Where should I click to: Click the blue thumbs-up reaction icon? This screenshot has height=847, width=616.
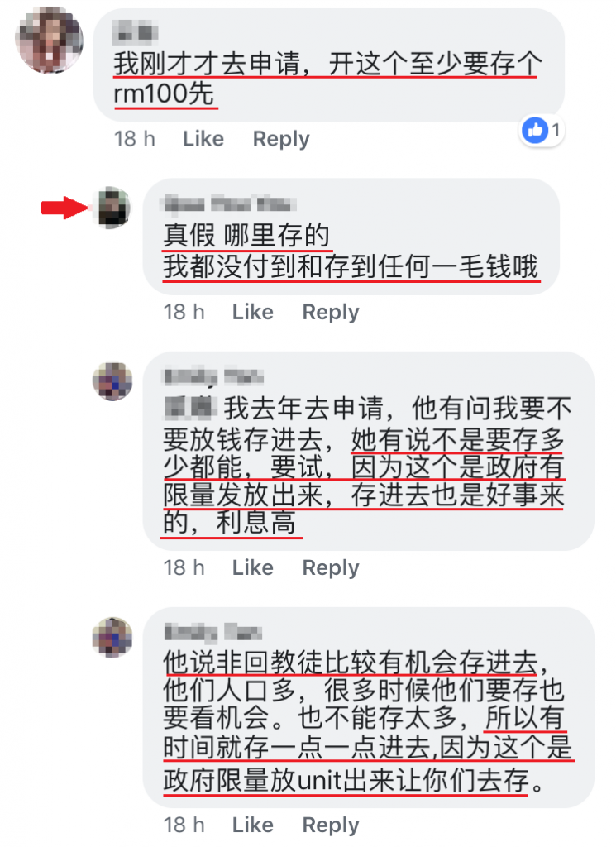click(x=535, y=130)
